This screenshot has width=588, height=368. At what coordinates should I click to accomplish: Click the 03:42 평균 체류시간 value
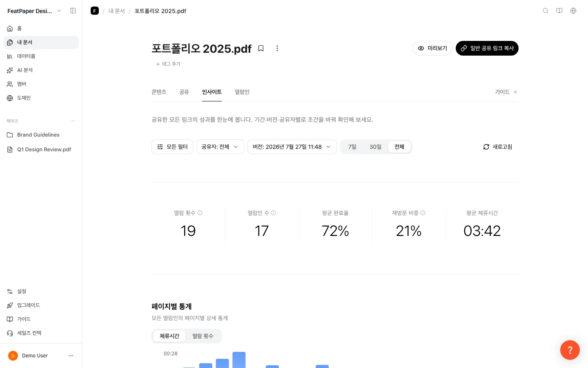tap(482, 231)
